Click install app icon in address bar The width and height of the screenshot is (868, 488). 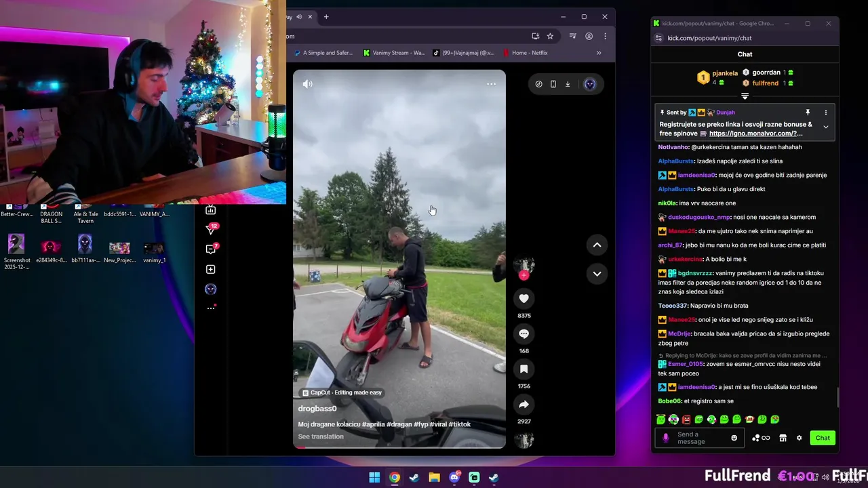(535, 36)
